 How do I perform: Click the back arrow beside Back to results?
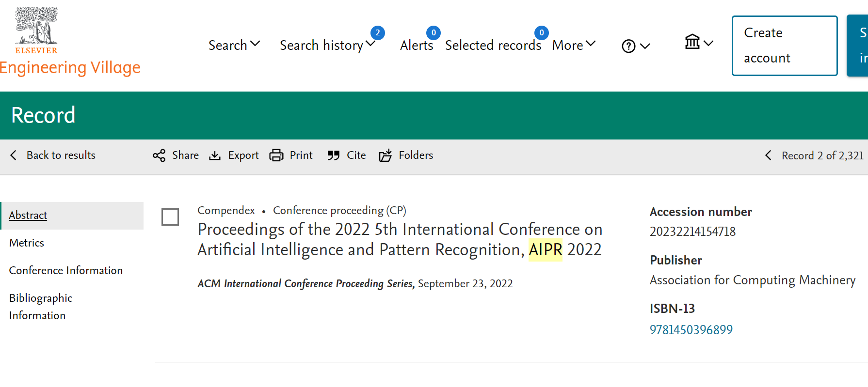coord(14,155)
